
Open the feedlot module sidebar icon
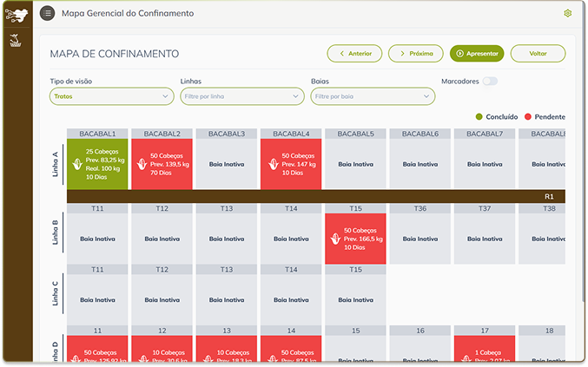pyautogui.click(x=16, y=40)
